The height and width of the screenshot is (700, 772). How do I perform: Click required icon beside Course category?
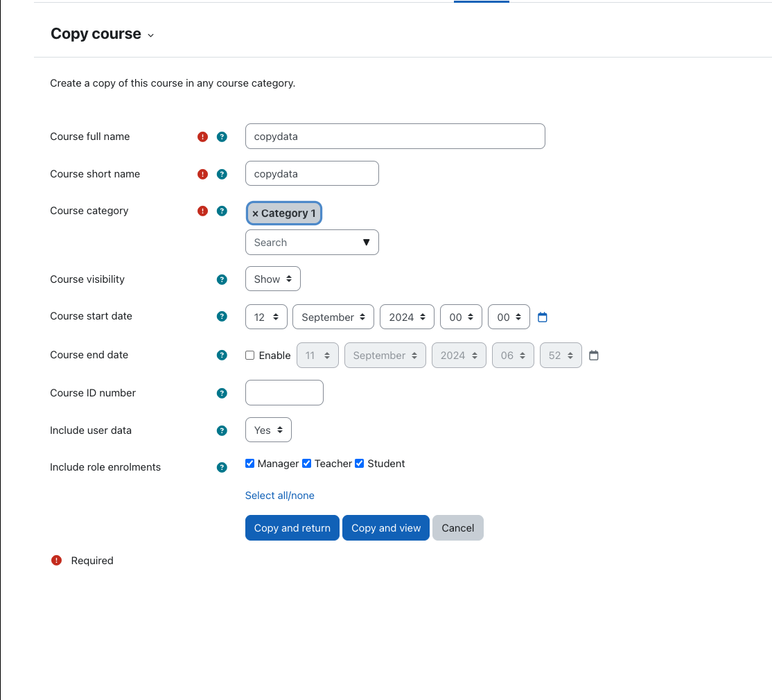[x=202, y=211]
